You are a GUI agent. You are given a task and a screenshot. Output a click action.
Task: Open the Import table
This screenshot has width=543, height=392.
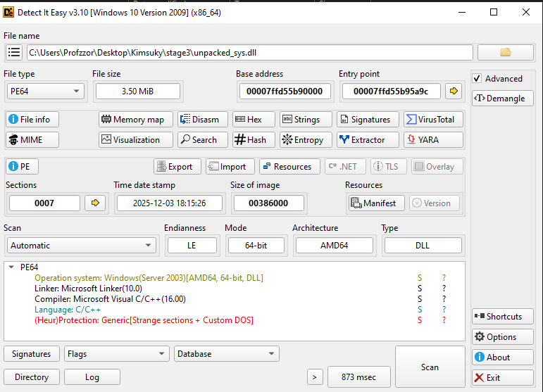230,166
